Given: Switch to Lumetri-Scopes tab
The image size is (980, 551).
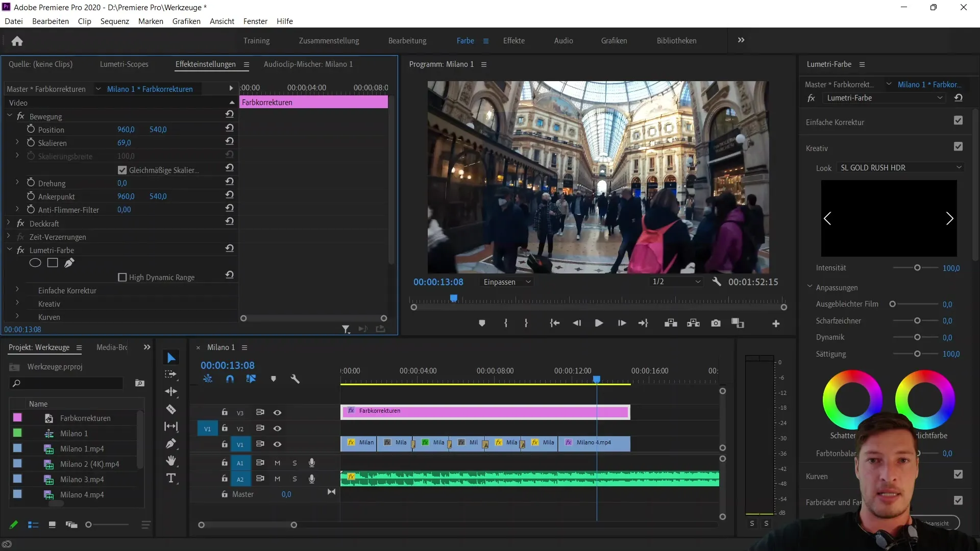Looking at the screenshot, I should [124, 64].
